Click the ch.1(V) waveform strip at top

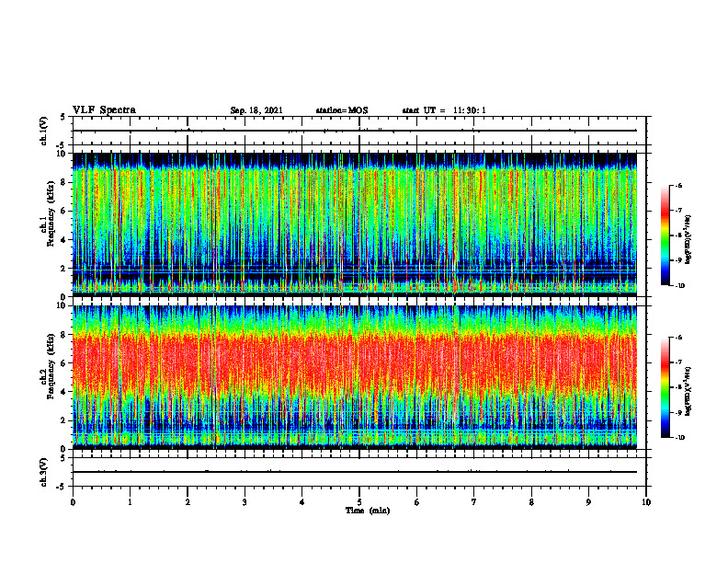pyautogui.click(x=359, y=131)
